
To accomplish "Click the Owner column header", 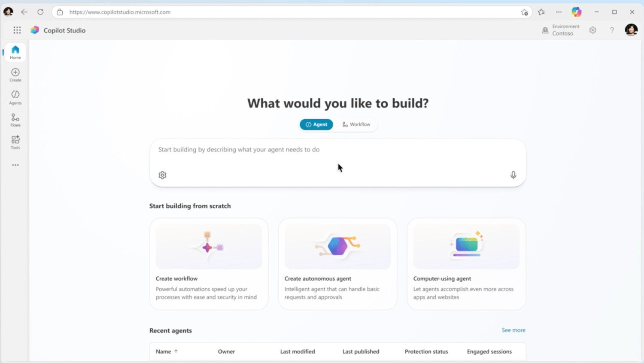I will point(226,351).
